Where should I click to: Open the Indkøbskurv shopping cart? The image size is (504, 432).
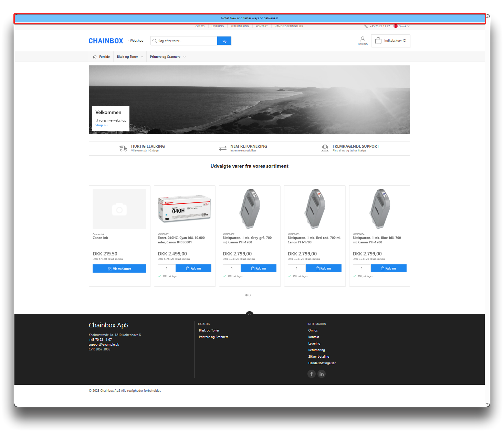tap(390, 41)
